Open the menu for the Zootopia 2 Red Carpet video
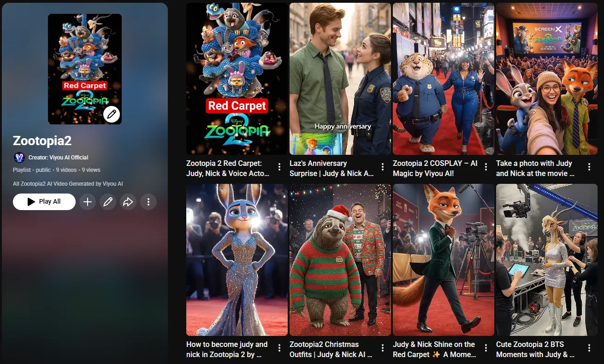 click(x=279, y=166)
